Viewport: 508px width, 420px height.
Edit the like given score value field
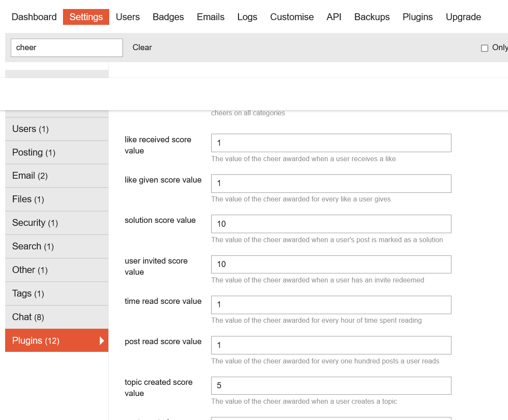pyautogui.click(x=331, y=183)
